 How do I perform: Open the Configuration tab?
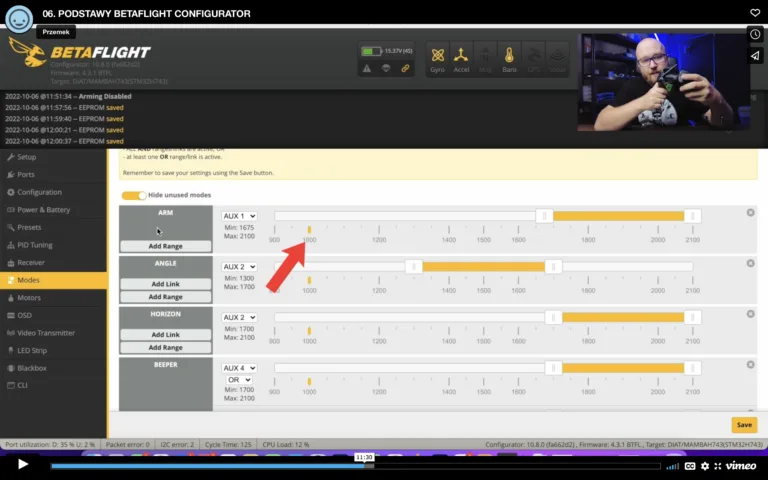coord(54,192)
